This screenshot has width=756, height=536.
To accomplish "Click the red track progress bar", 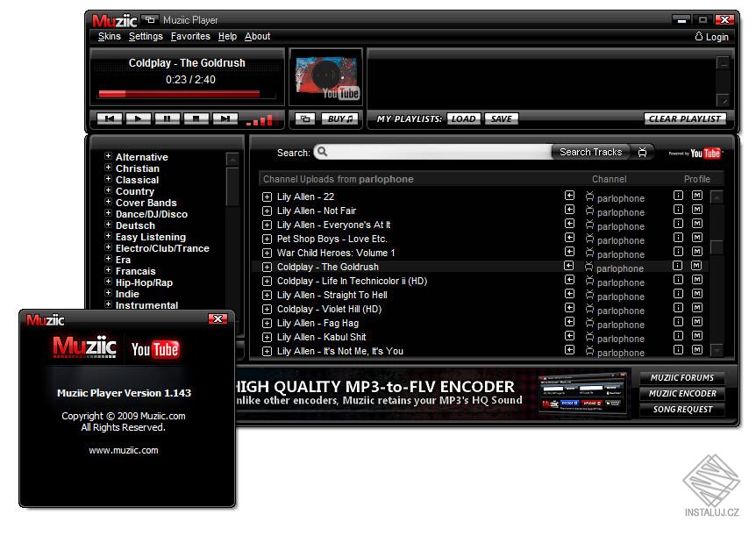I will coord(180,94).
